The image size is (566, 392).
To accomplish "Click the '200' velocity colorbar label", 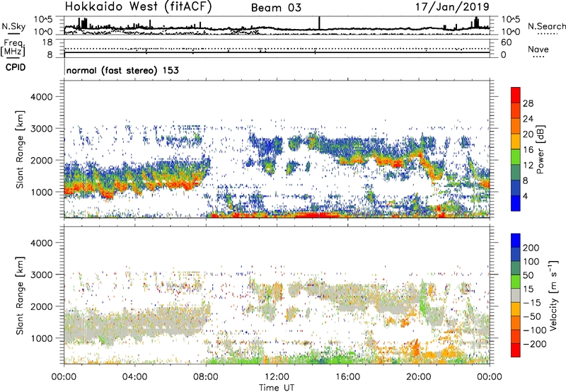I will click(x=531, y=248).
